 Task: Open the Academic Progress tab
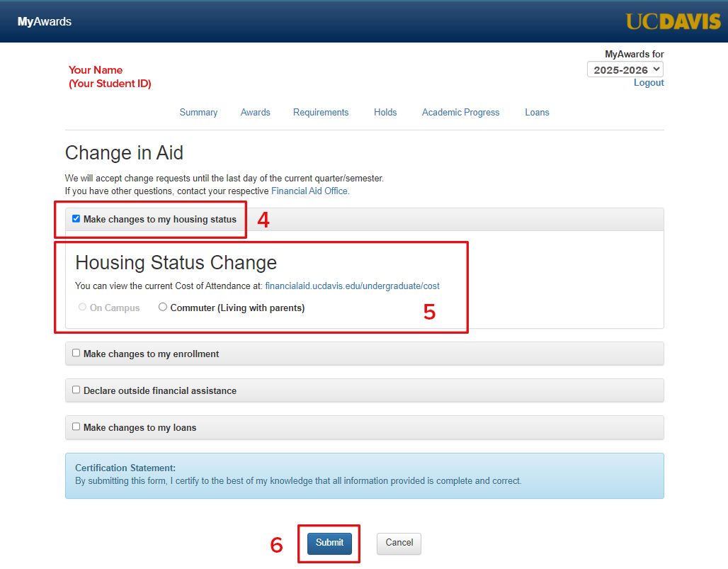(x=460, y=113)
